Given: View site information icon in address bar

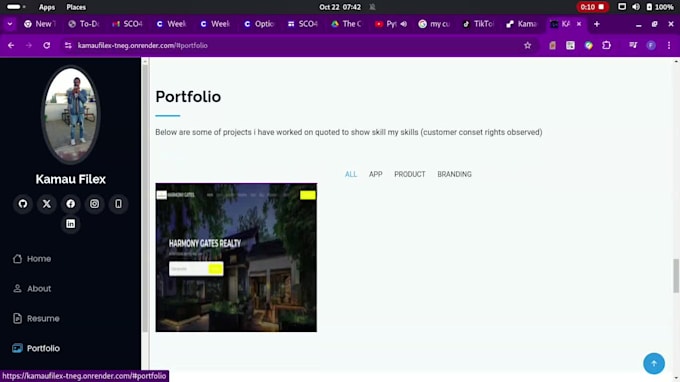Looking at the screenshot, I should click(x=68, y=46).
